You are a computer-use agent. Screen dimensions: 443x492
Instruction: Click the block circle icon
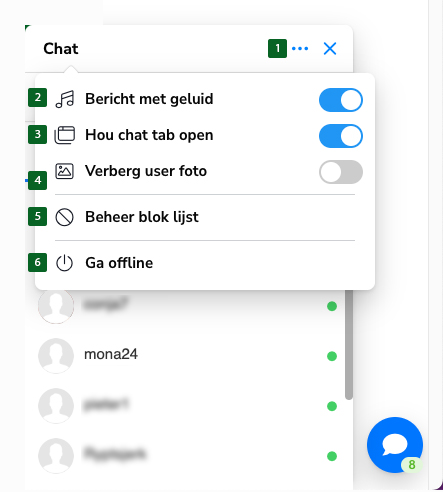point(64,217)
